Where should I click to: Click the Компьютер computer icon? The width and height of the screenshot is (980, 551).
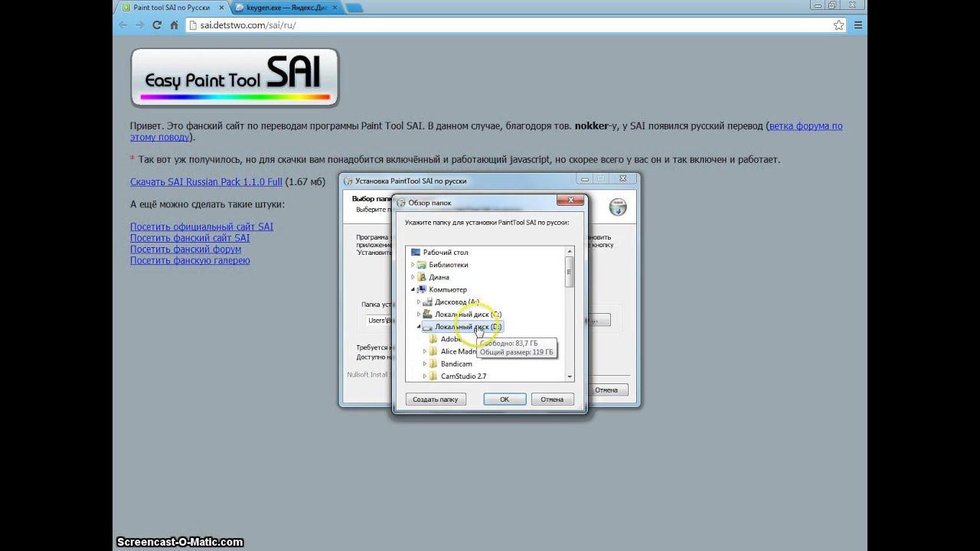click(x=422, y=289)
